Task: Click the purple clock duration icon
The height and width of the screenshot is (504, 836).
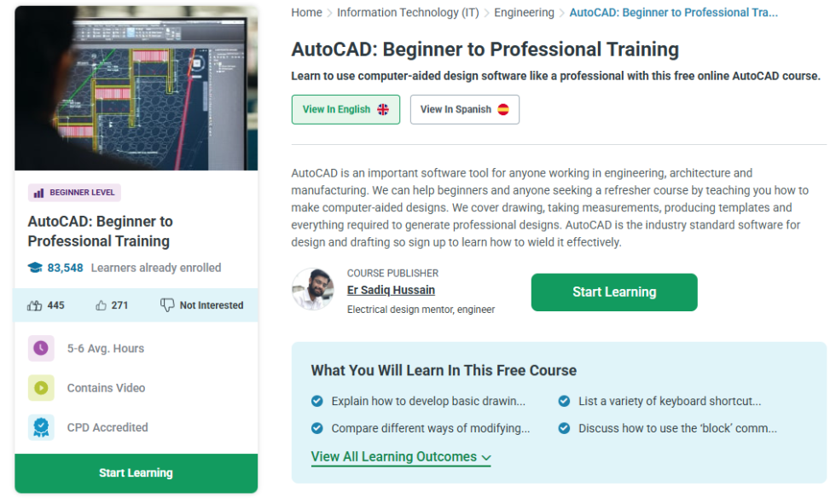Action: [x=41, y=348]
